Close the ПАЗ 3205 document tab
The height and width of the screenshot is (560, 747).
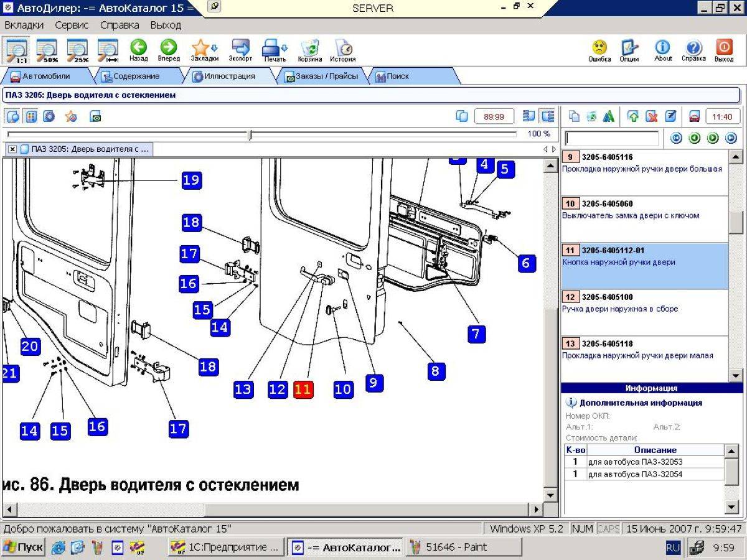pos(12,149)
